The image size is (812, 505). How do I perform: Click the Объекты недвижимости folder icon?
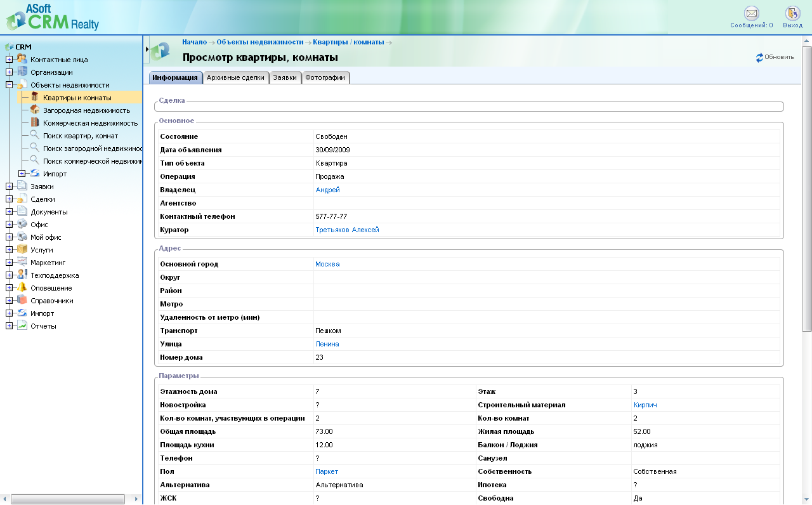click(x=22, y=84)
